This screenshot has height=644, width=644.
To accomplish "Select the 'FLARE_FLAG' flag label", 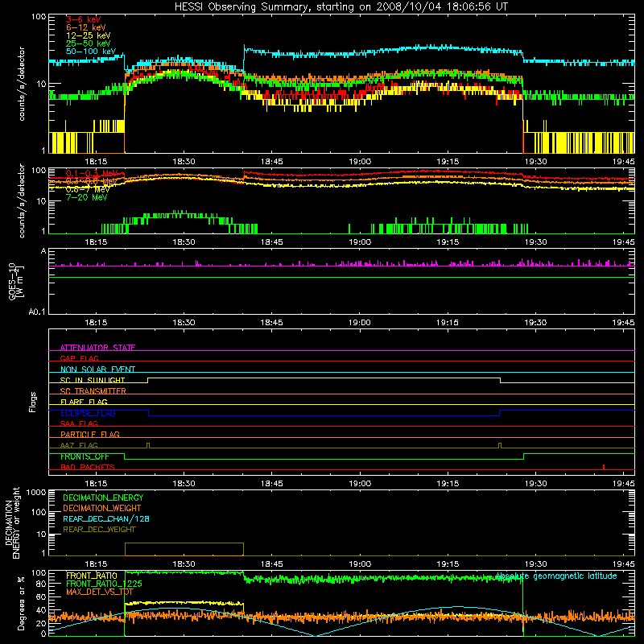I will (84, 402).
